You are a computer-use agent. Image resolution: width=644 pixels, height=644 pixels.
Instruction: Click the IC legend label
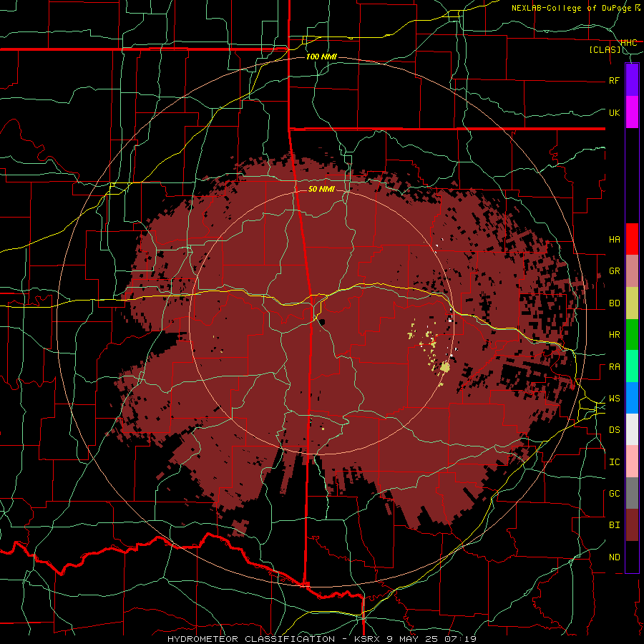coord(614,462)
